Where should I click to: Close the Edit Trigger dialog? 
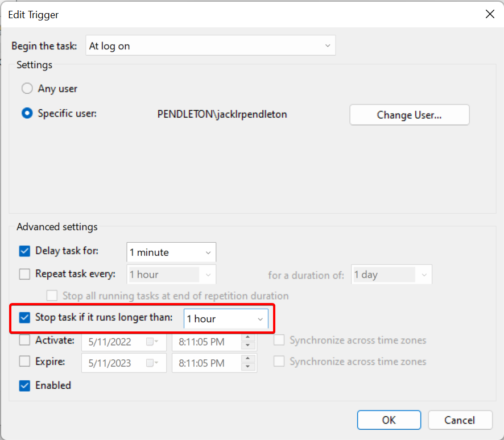point(489,15)
